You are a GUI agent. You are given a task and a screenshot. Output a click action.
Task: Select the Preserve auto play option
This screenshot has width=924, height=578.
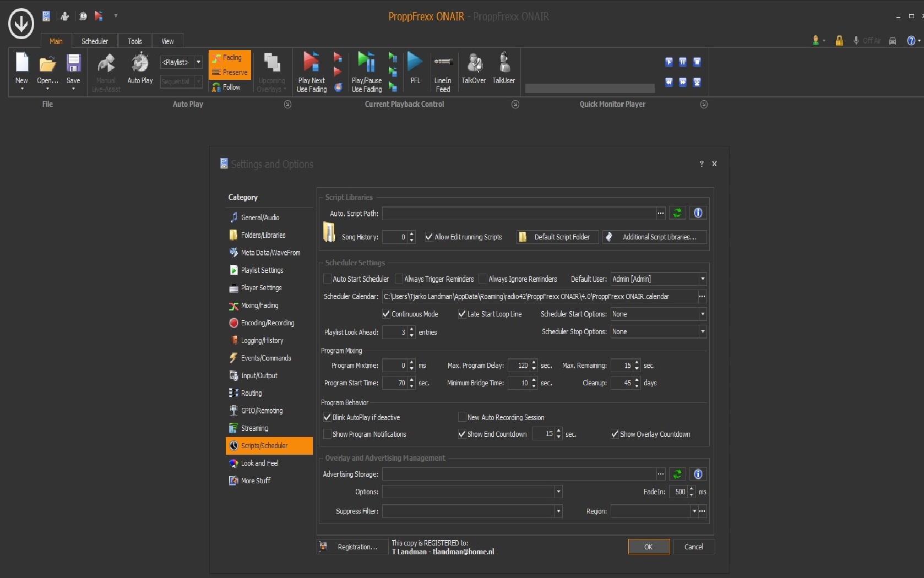point(230,72)
